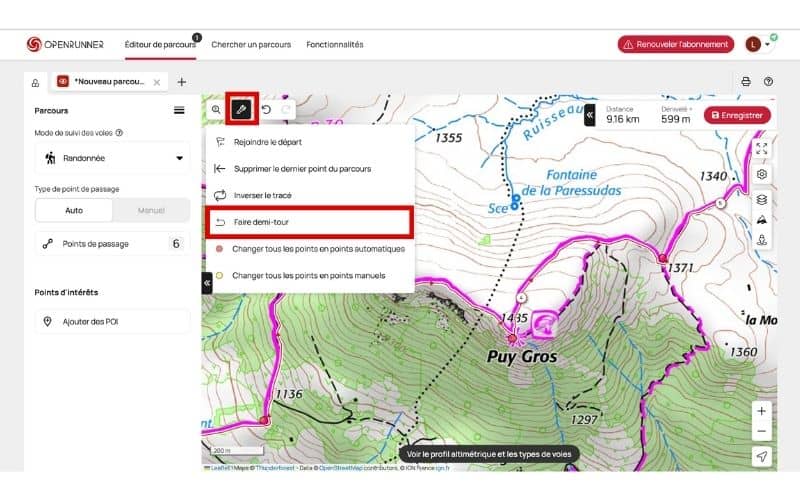Viewport: 800px width, 500px height.
Task: Center map on my location
Action: click(x=762, y=456)
